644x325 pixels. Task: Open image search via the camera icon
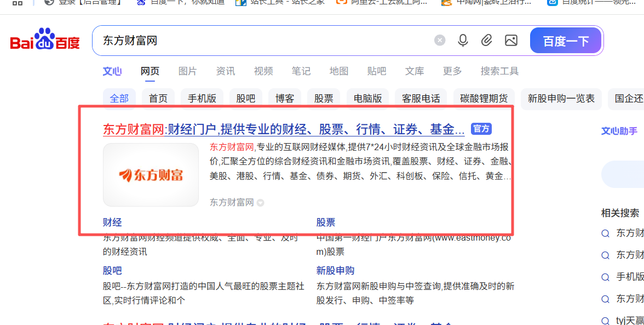(x=511, y=40)
